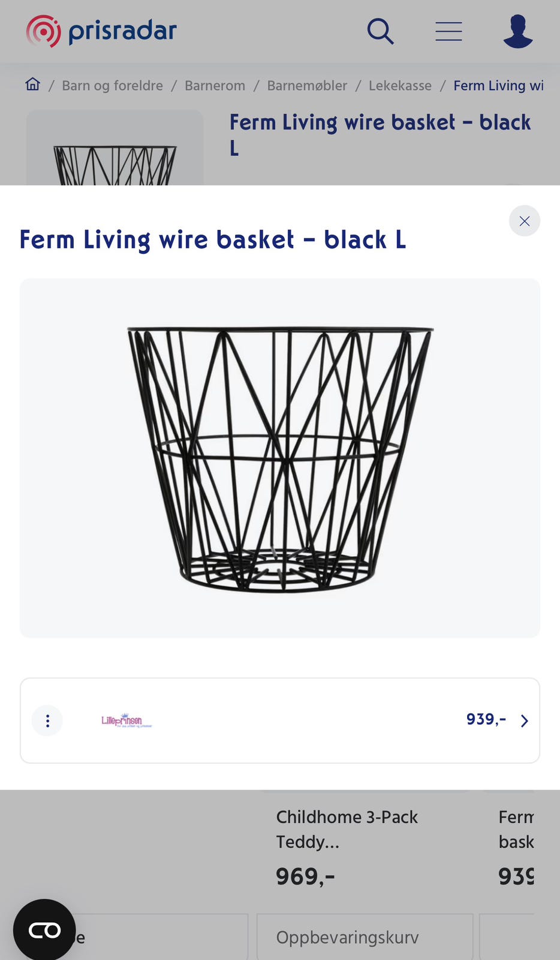Open the search magnifier icon
Screen dimensions: 560x960
(x=380, y=31)
